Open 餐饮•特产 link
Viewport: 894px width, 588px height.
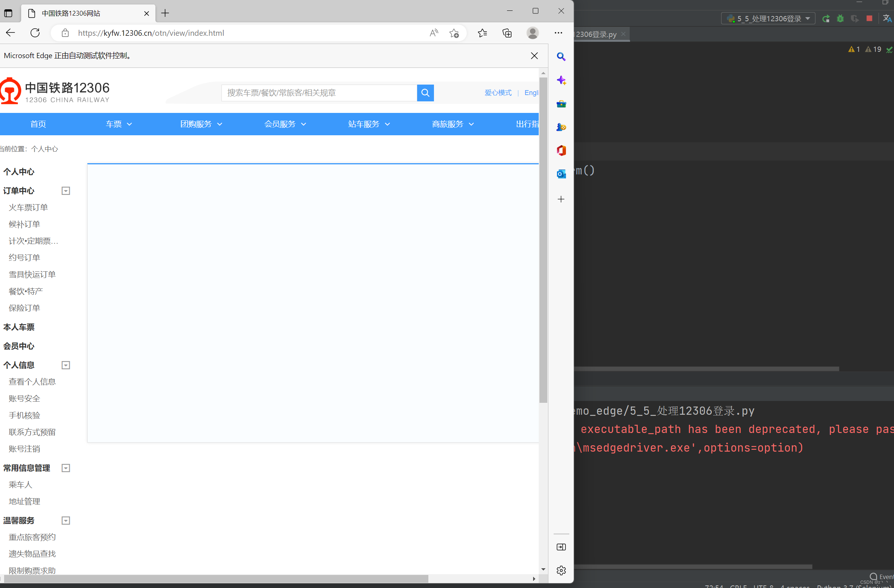[x=26, y=291]
